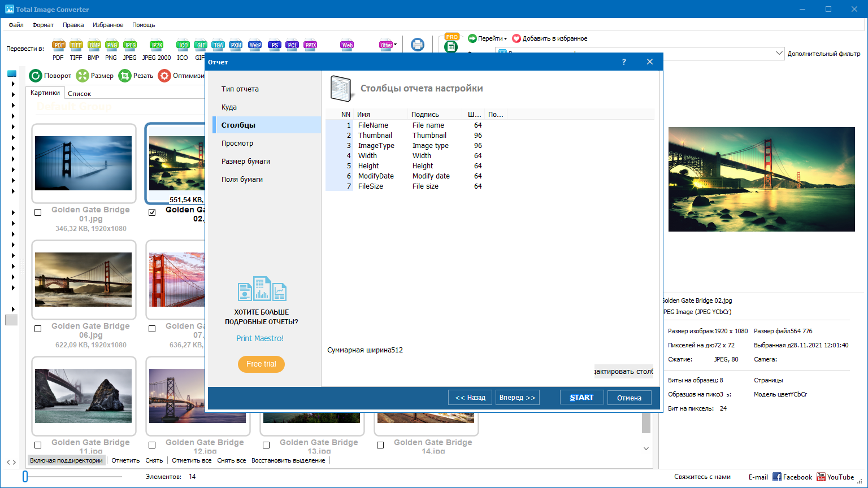Expand the Перейти dropdown menu
Viewport: 868px width, 488px height.
click(x=487, y=38)
